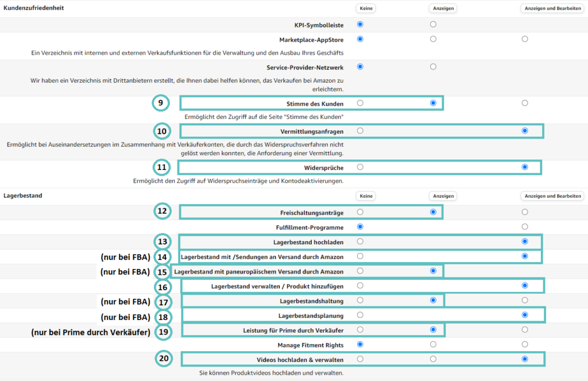
Task: Choose Anzeigen und Bearbeiten for Leistung für Prime
Action: point(525,330)
